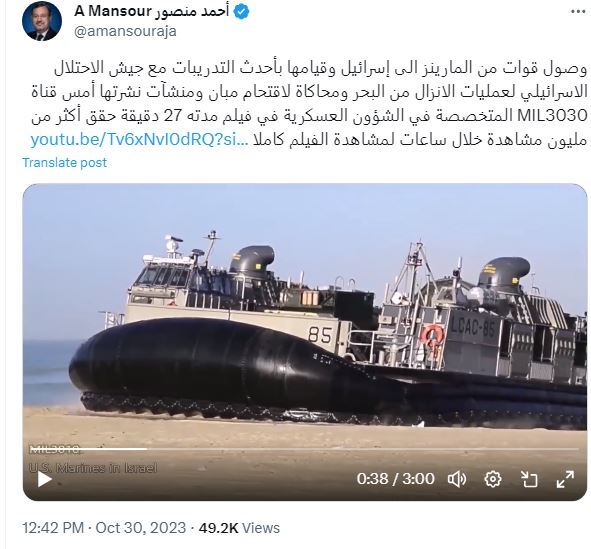Open the more options ellipsis menu
The height and width of the screenshot is (549, 591).
(578, 12)
